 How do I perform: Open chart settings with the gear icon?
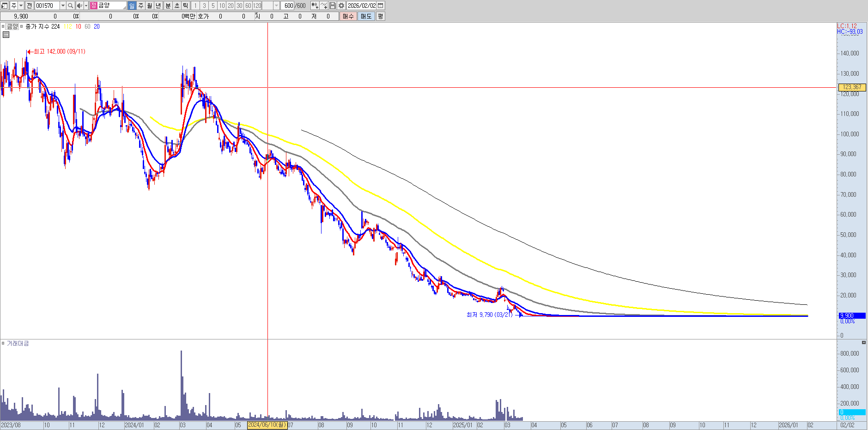[341, 6]
